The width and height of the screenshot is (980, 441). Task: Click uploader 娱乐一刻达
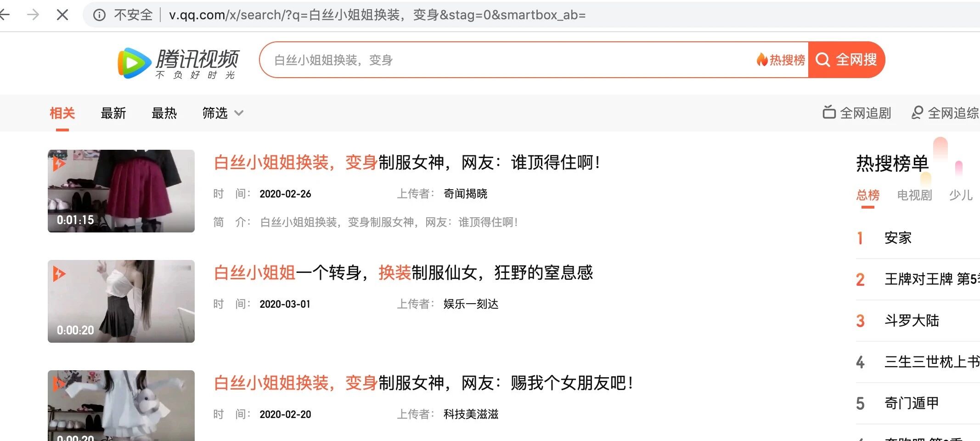(471, 304)
